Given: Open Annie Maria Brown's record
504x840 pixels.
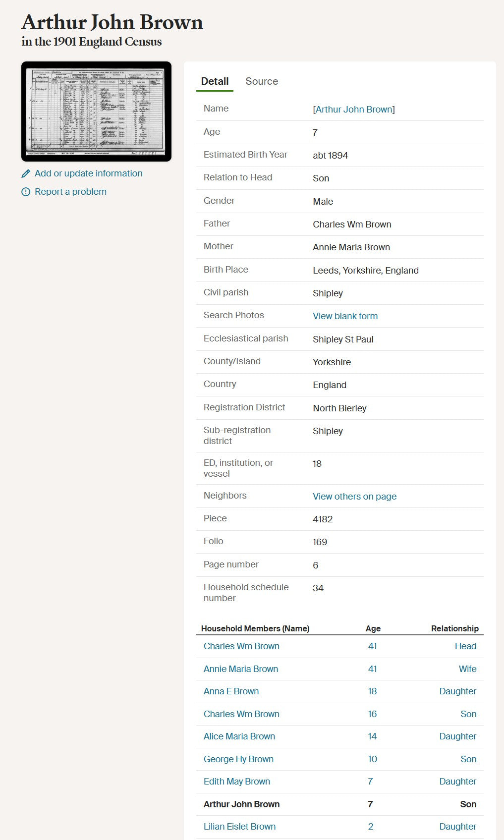Looking at the screenshot, I should 241,669.
